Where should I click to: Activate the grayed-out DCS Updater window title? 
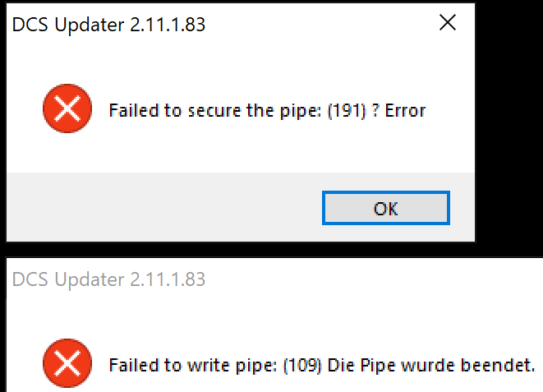pyautogui.click(x=108, y=279)
